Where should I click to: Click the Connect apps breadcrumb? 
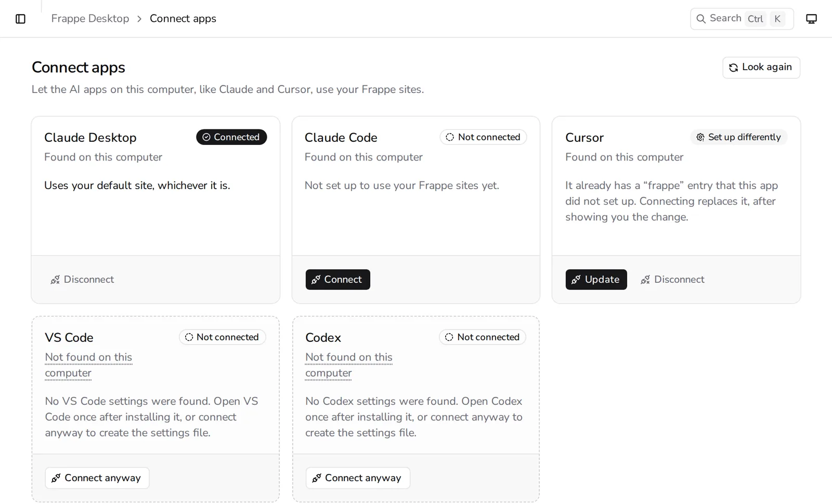click(x=183, y=19)
